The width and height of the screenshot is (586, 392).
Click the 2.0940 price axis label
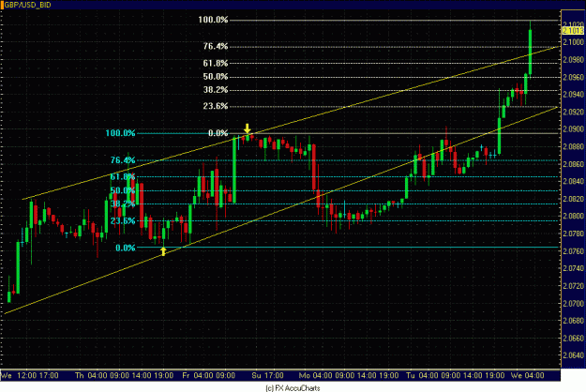(573, 95)
